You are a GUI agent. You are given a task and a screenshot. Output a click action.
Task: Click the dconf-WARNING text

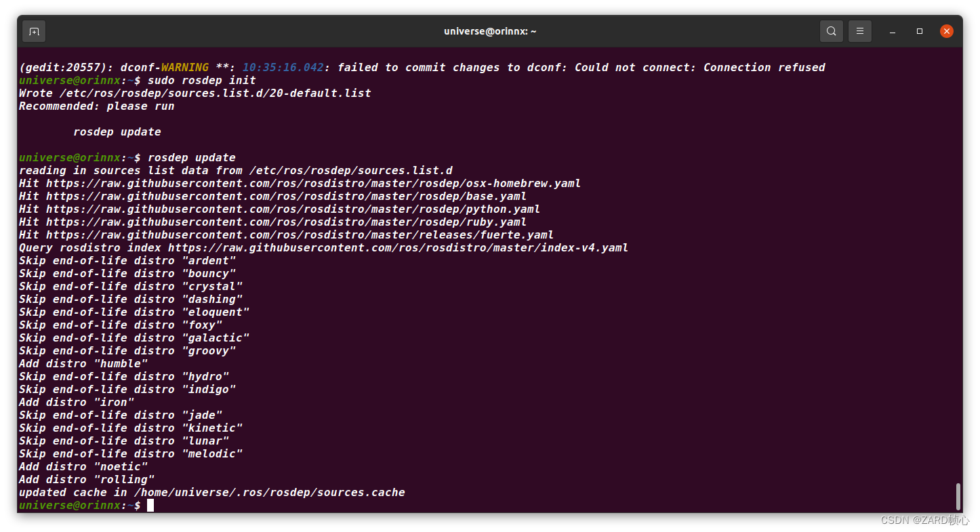coord(165,68)
